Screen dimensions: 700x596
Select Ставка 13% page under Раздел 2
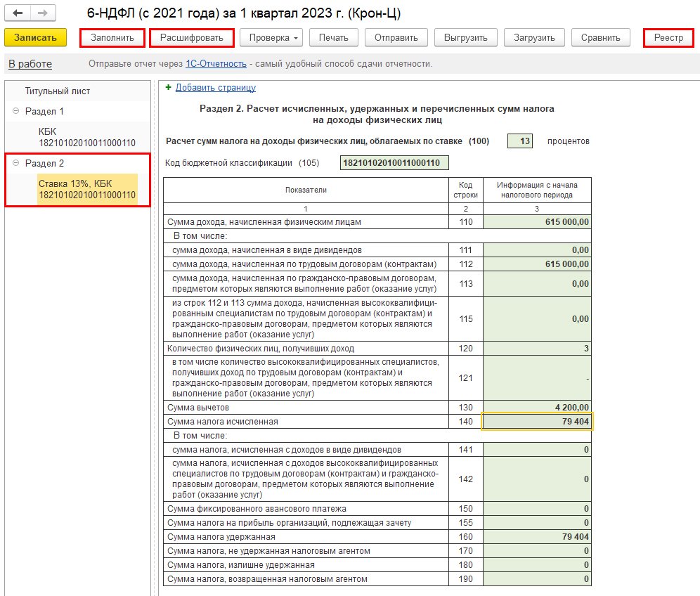click(86, 188)
